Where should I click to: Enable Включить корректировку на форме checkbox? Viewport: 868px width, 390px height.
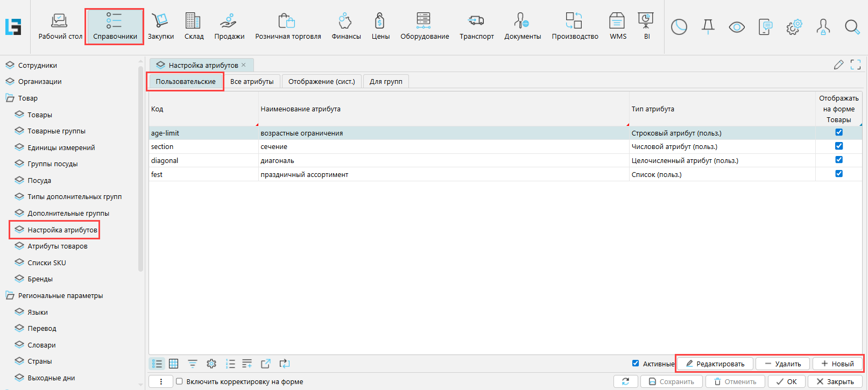click(180, 381)
